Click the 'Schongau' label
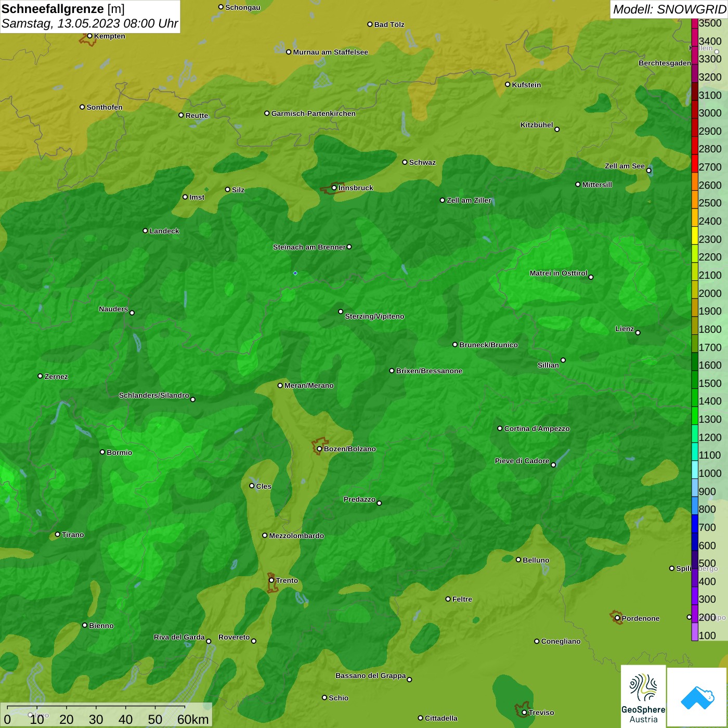This screenshot has width=728, height=728. (243, 7)
